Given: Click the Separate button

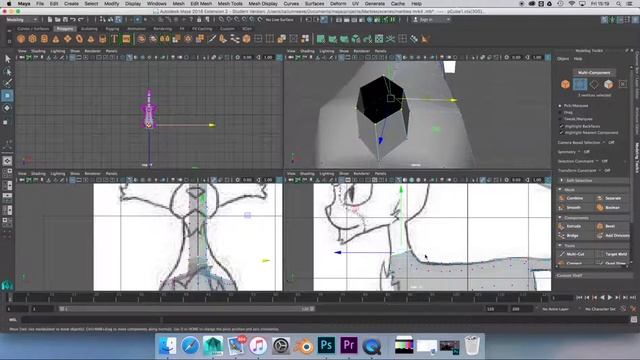Looking at the screenshot, I should [613, 198].
